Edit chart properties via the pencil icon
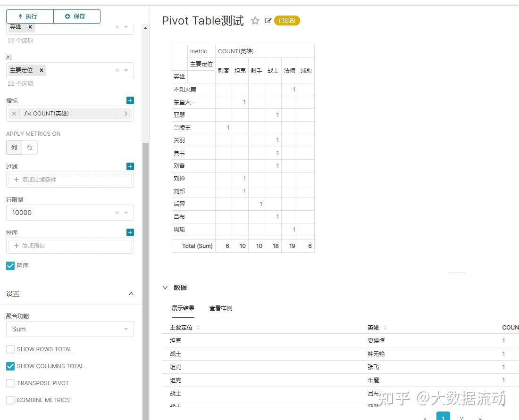 [268, 20]
